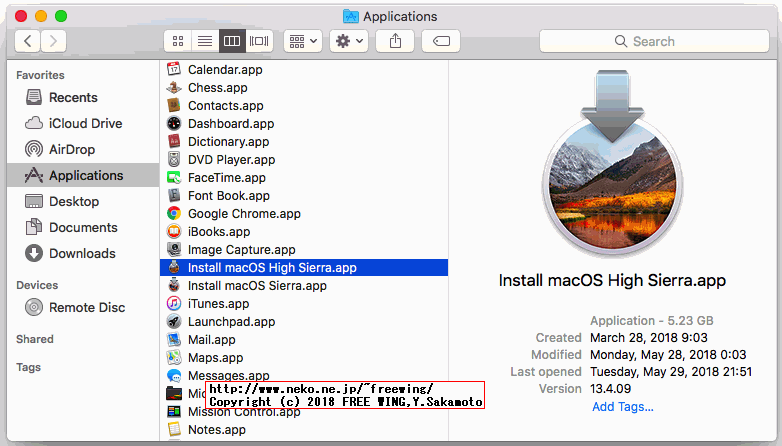Select the Chess.app file name
This screenshot has height=446, width=782.
(217, 88)
